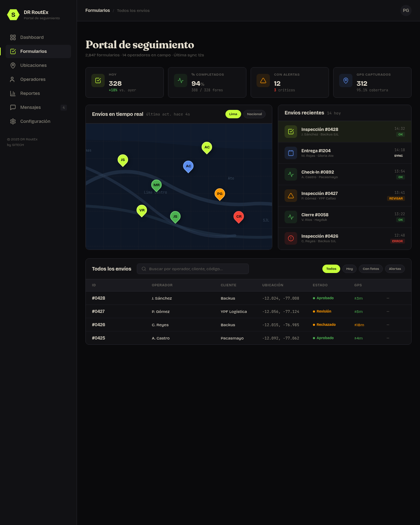Sort by the ESTADO column header
Viewport: 420px width, 525px height.
320,285
